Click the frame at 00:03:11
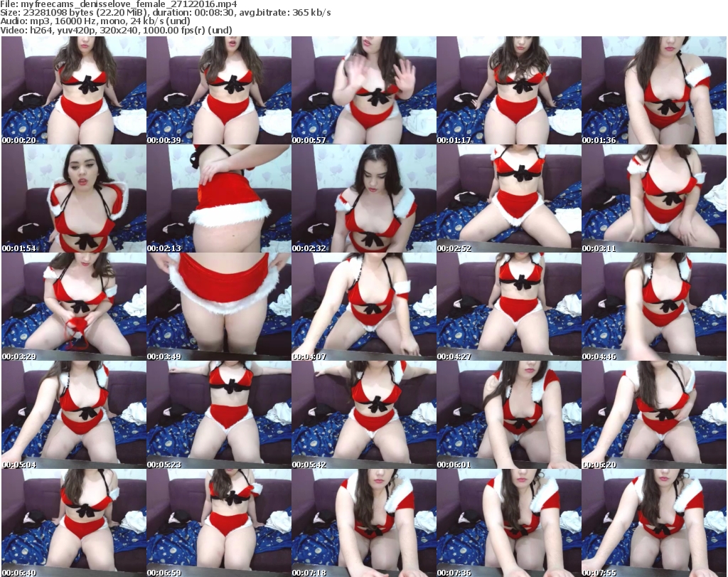Image resolution: width=728 pixels, height=577 pixels. point(653,198)
